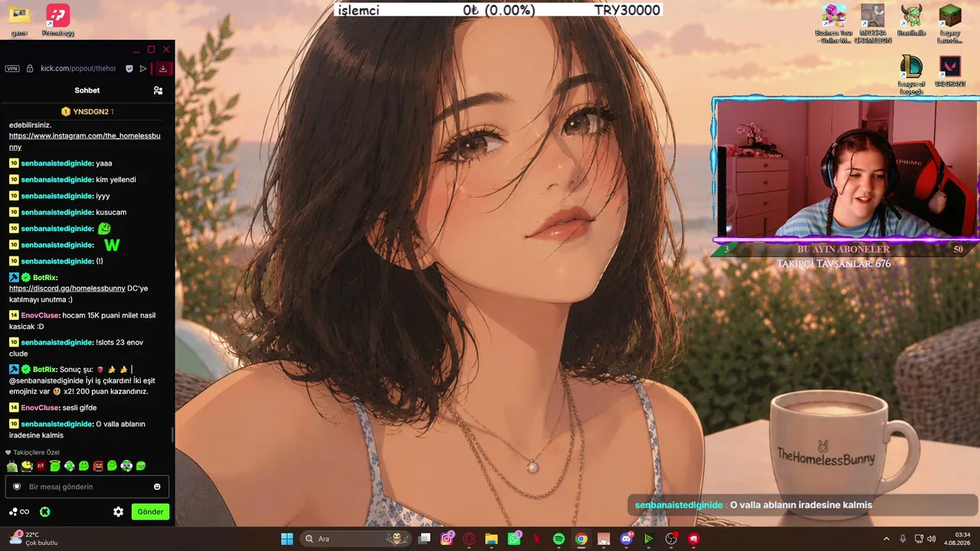Open the gamer folder on desktop
Image resolution: width=980 pixels, height=551 pixels.
tap(19, 21)
